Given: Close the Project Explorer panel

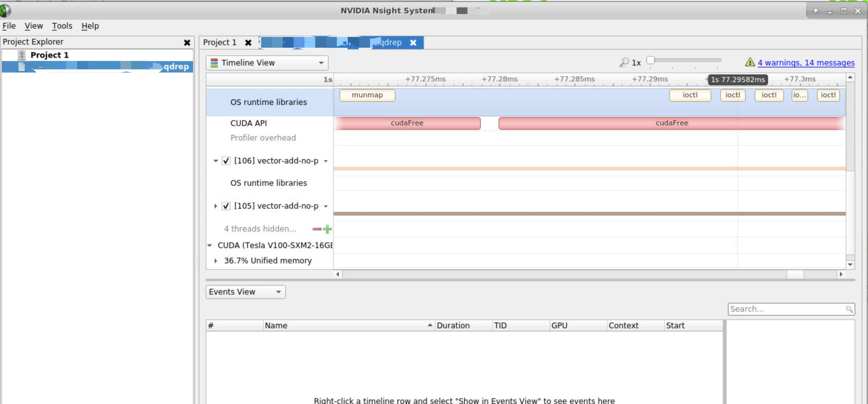Looking at the screenshot, I should (x=187, y=42).
